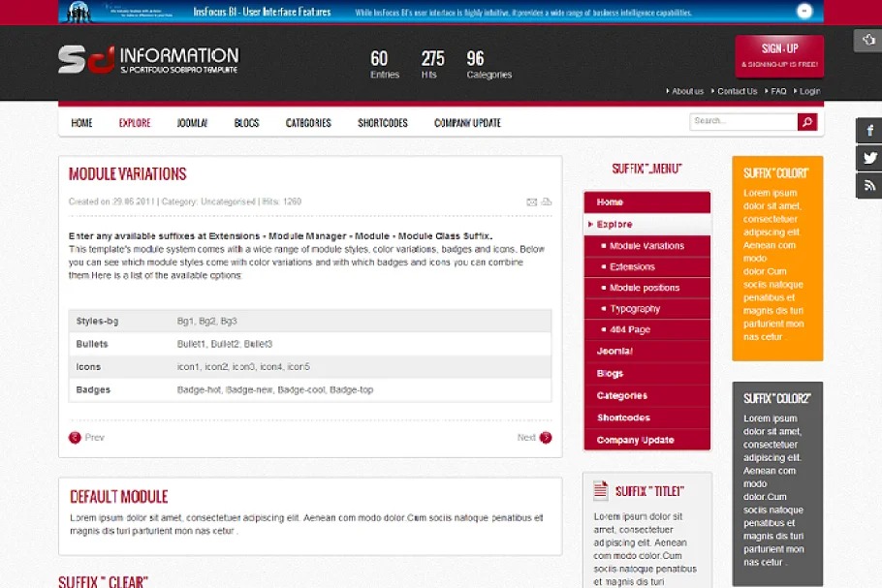Click the hand icon tab at top right
This screenshot has width=882, height=588.
(866, 41)
